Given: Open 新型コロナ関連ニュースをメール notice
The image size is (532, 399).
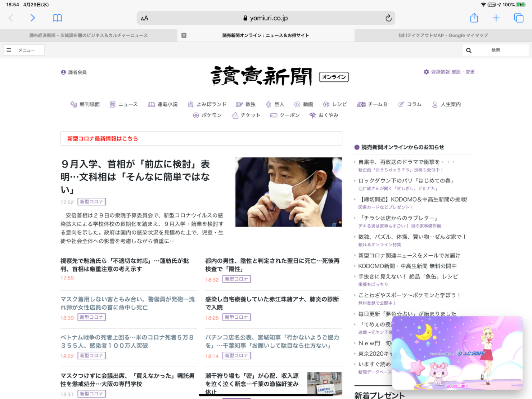Looking at the screenshot, I should pyautogui.click(x=409, y=256).
